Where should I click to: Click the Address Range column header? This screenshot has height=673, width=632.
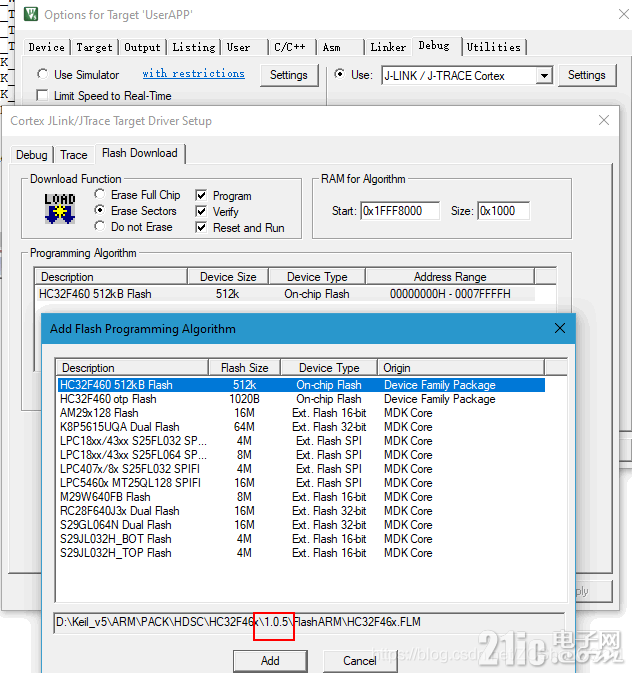coord(450,277)
